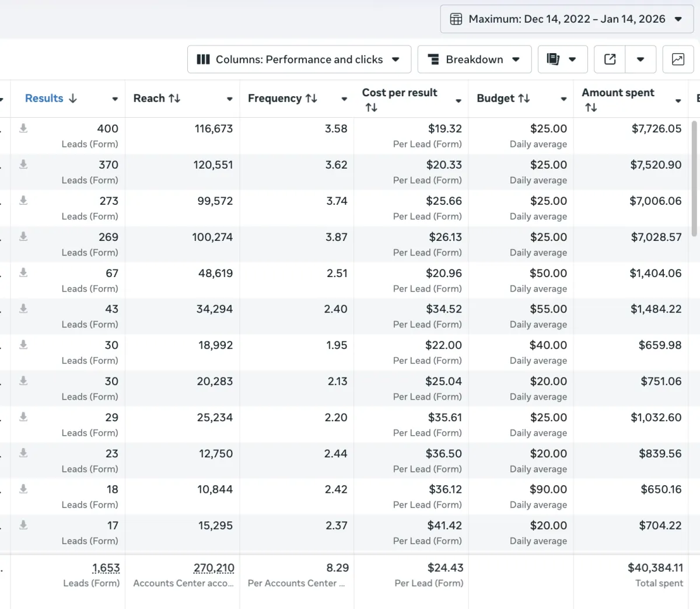Click the Frequency sort arrows icon
Viewport: 700px width, 609px height.
click(311, 99)
